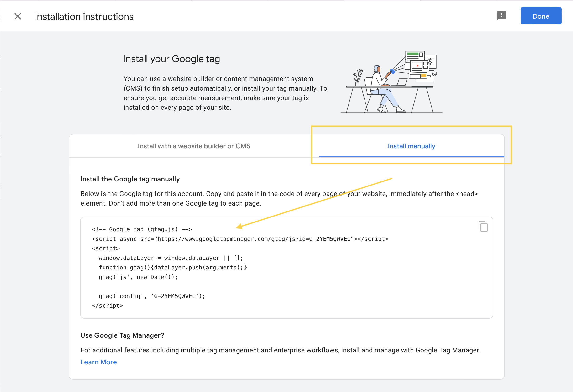Click the closing script tag line
This screenshot has height=392, width=573.
[108, 305]
